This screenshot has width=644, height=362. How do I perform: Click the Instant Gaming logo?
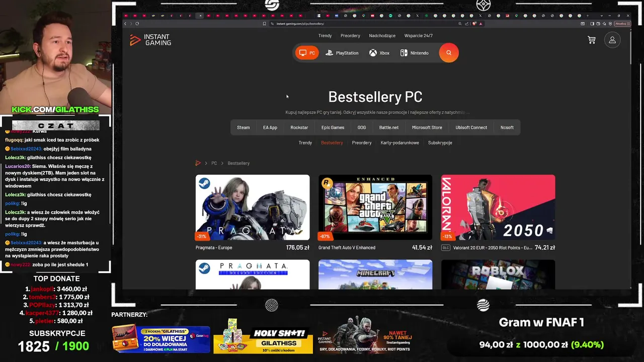tap(150, 40)
